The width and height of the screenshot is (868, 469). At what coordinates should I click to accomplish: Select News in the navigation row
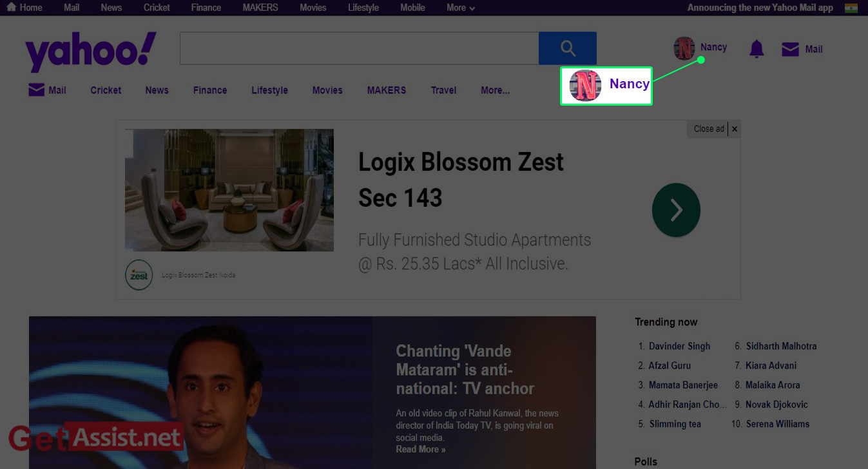coord(157,90)
